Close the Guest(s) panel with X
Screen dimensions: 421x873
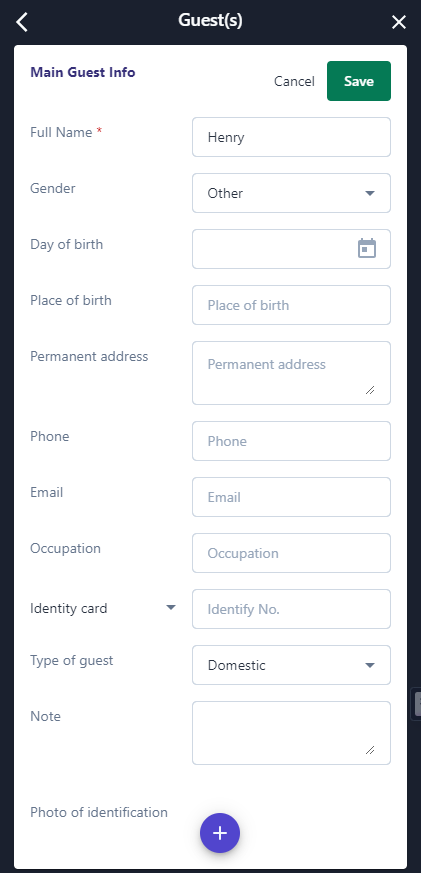pyautogui.click(x=399, y=22)
